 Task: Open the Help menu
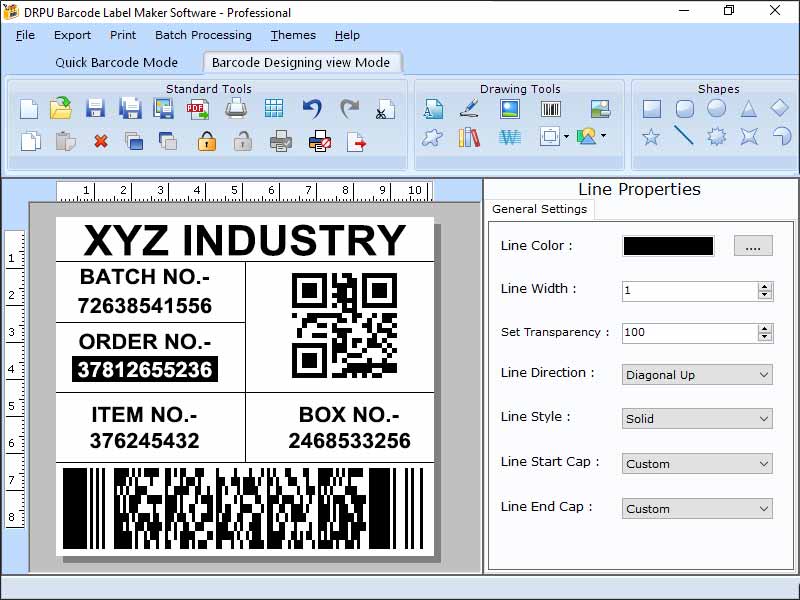[347, 35]
